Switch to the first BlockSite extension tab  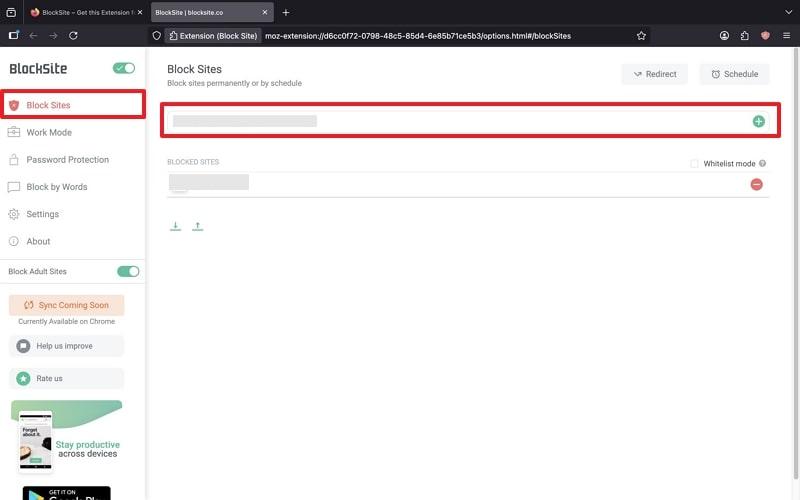pos(85,12)
